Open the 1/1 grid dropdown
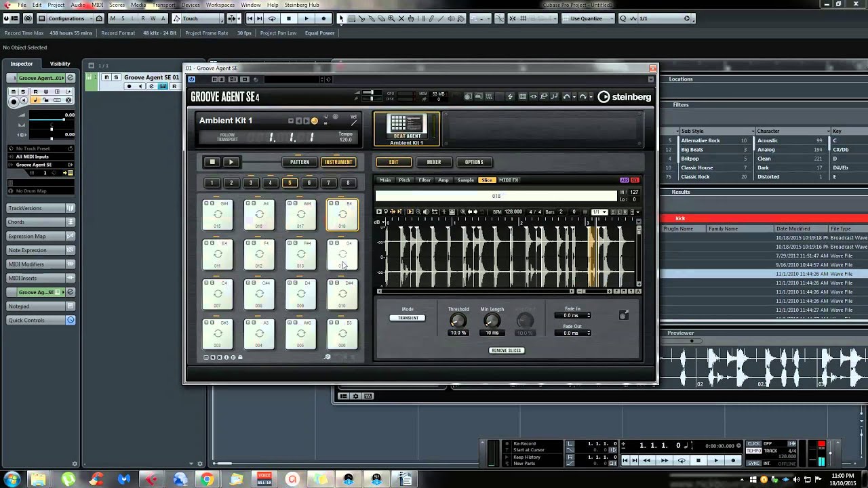The height and width of the screenshot is (488, 868). point(599,212)
